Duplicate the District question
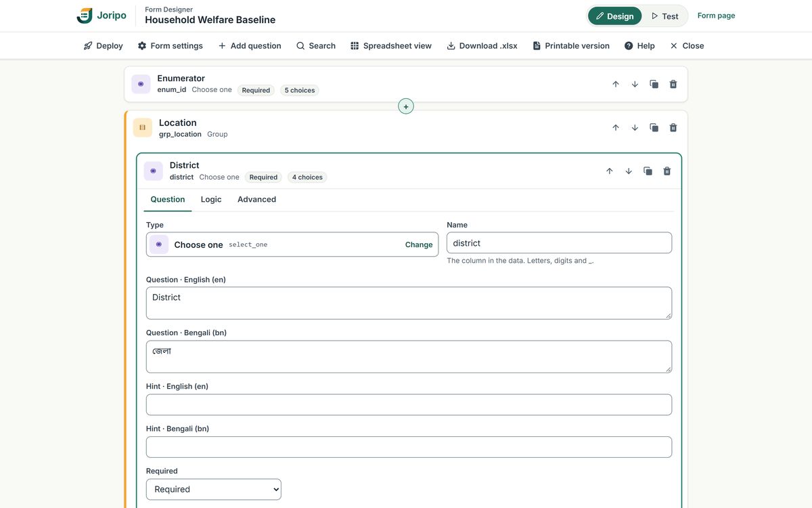This screenshot has height=508, width=812. point(648,171)
